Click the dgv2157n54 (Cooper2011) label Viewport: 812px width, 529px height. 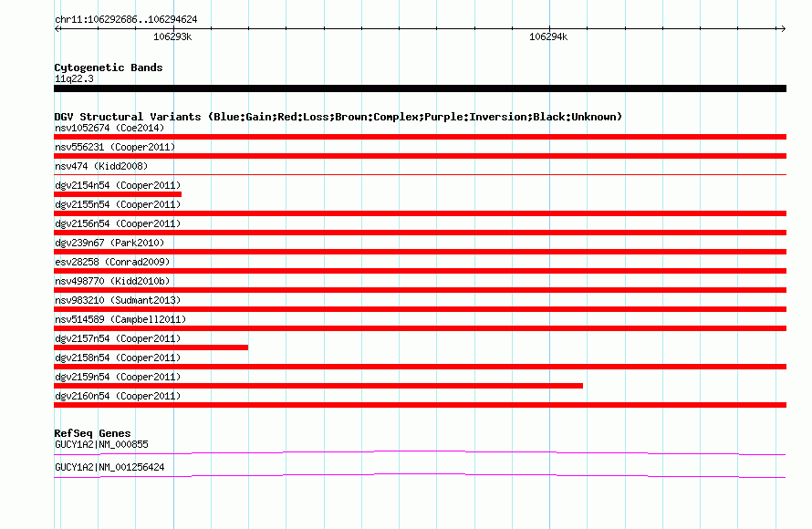(118, 338)
